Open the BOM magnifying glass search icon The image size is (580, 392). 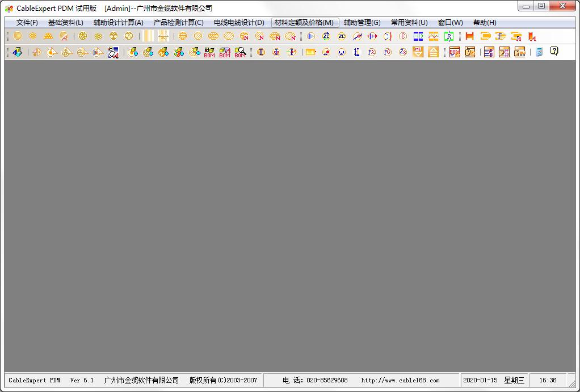pos(240,52)
